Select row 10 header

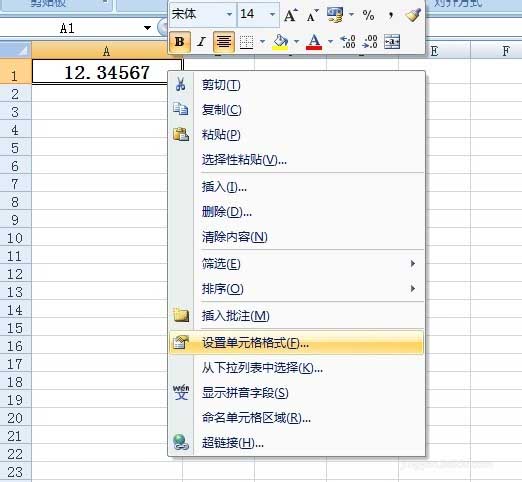[x=15, y=238]
